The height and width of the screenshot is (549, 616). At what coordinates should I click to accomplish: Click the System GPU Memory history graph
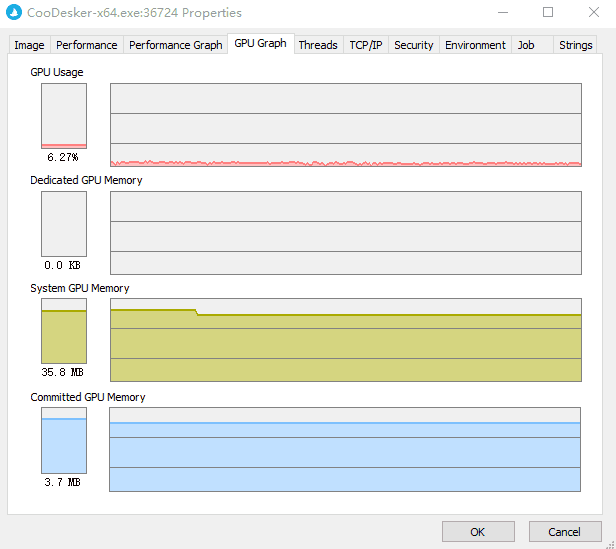pos(345,340)
